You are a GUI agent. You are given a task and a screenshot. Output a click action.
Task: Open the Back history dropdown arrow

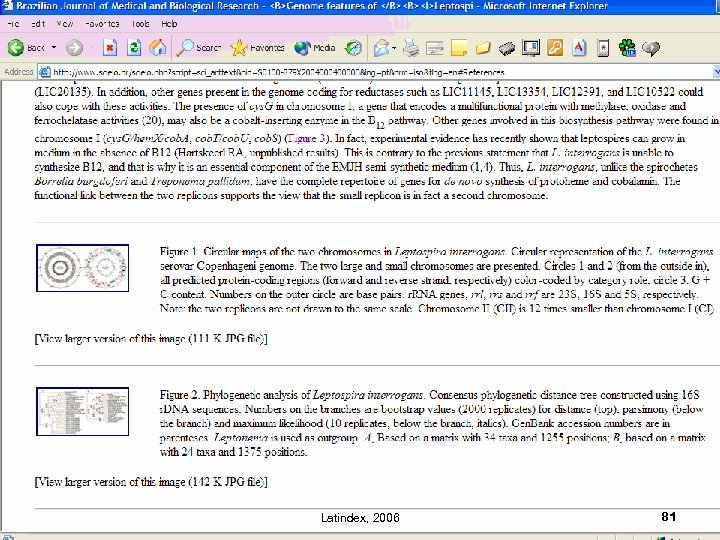click(54, 47)
